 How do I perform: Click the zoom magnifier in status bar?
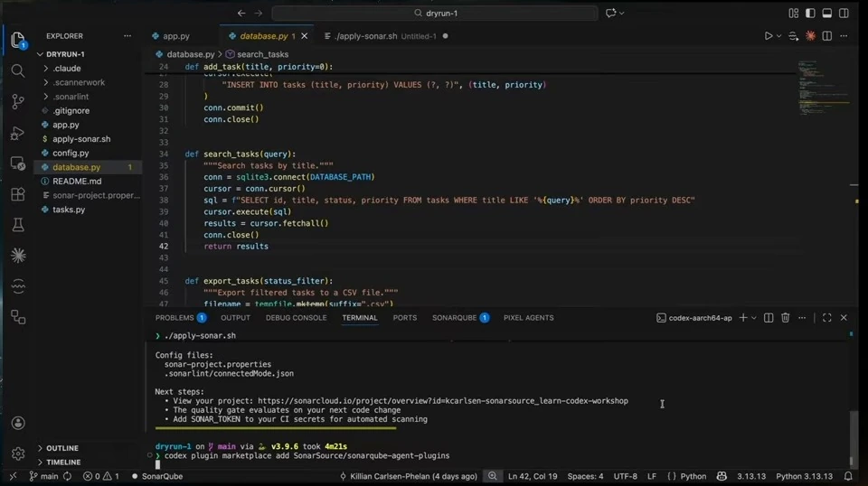[x=492, y=476]
